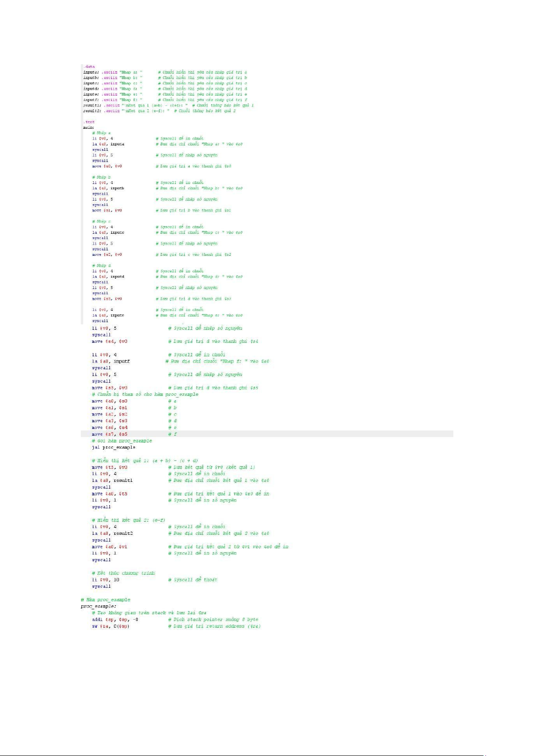Screen dimensions: 535x756
Task: Click the 'move $s3, $v0' instruction
Action: [x=107, y=299]
